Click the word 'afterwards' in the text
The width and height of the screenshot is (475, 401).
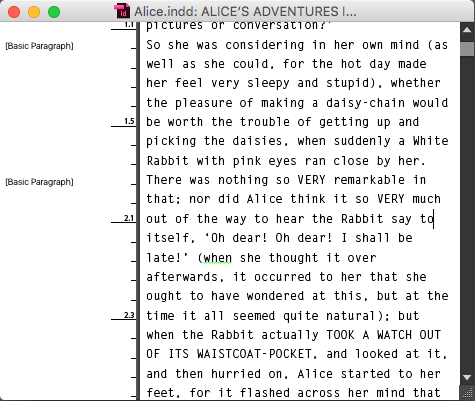182,277
